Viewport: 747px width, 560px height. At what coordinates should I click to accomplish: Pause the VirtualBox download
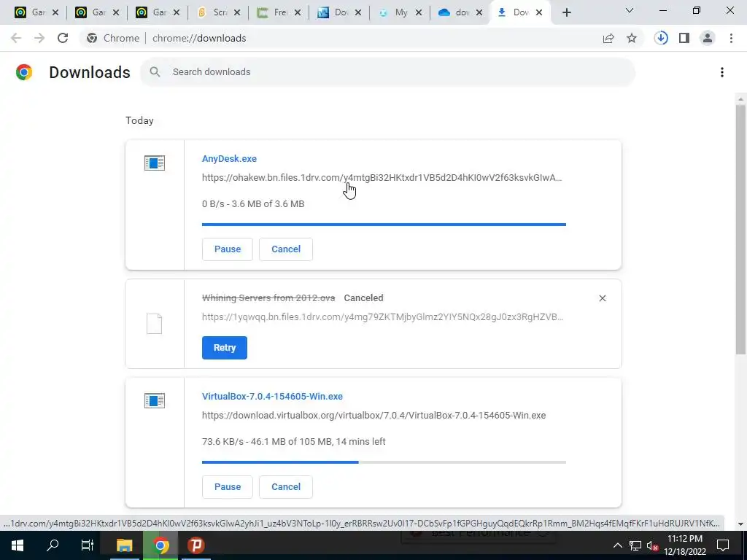tap(228, 486)
